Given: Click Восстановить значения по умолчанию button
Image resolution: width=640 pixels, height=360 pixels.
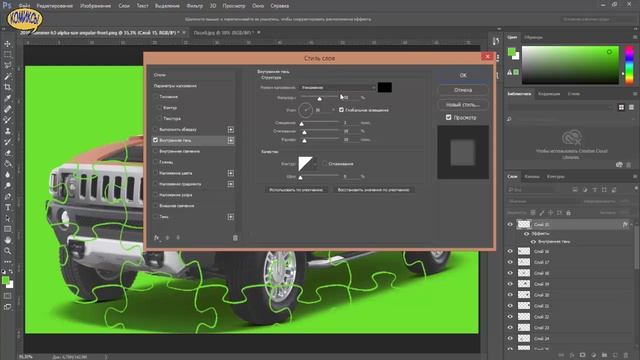Looking at the screenshot, I should click(373, 190).
